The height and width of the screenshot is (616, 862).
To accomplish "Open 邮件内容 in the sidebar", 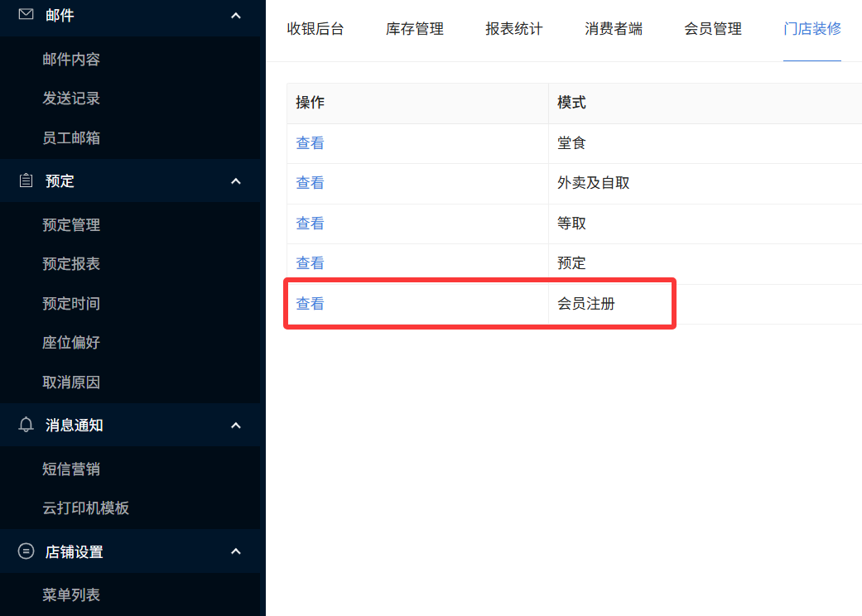I will pos(71,60).
